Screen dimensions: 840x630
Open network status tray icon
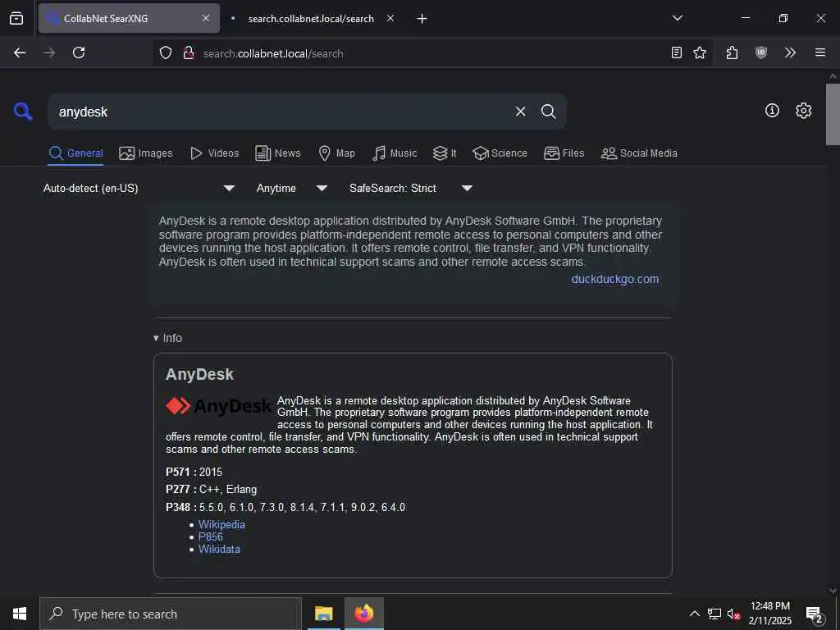coord(714,614)
